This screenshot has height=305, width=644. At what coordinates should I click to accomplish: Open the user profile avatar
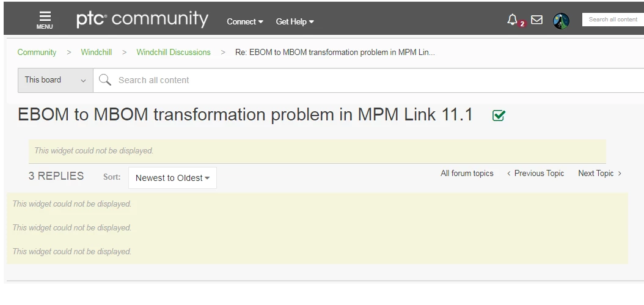pyautogui.click(x=561, y=21)
